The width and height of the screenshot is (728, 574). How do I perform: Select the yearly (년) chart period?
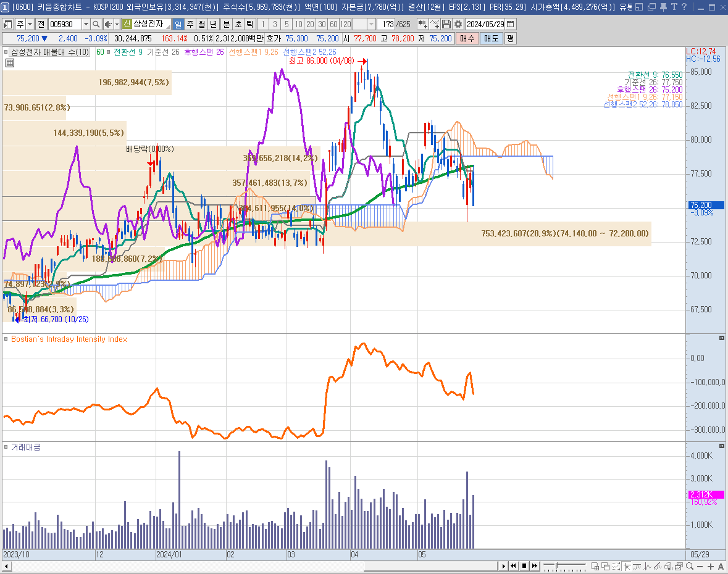[213, 24]
